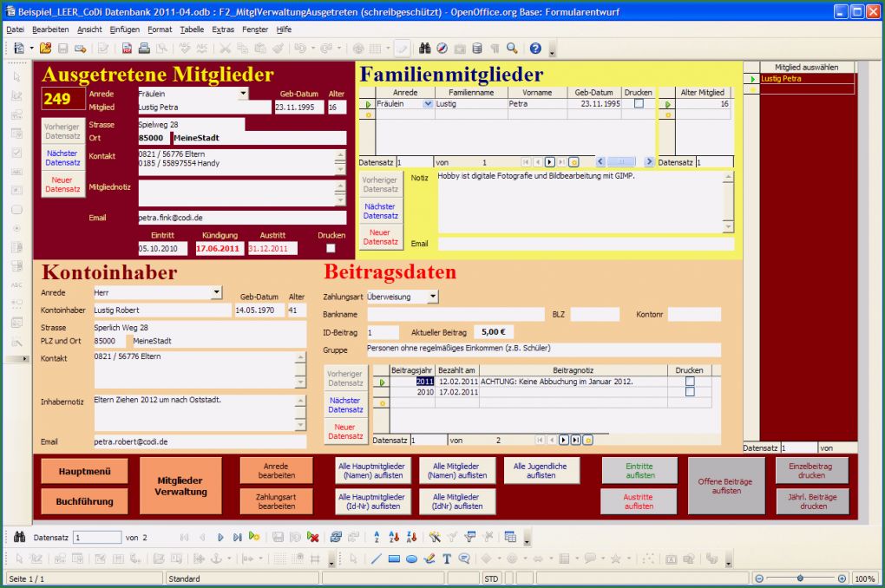Check Drucken for the Lustig Petra family row
Screen dimensions: 885x588
point(639,101)
